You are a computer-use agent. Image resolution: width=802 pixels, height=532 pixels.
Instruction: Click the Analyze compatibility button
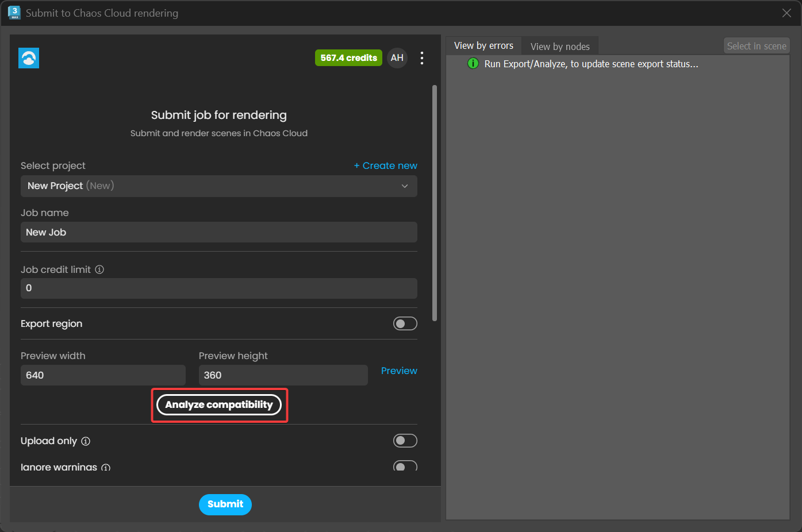(x=219, y=404)
